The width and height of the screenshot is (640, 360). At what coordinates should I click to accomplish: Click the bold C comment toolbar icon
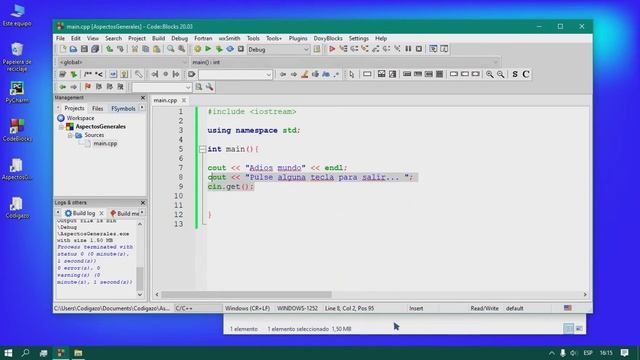pyautogui.click(x=526, y=74)
